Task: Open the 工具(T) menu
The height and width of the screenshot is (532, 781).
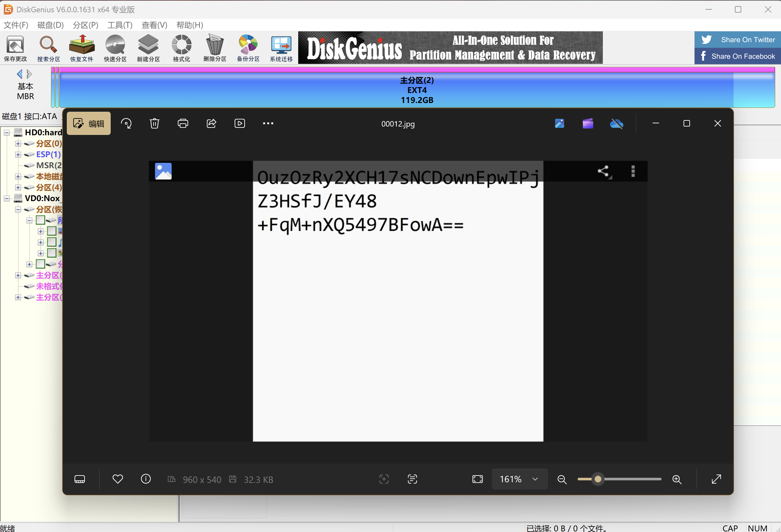Action: (x=120, y=25)
